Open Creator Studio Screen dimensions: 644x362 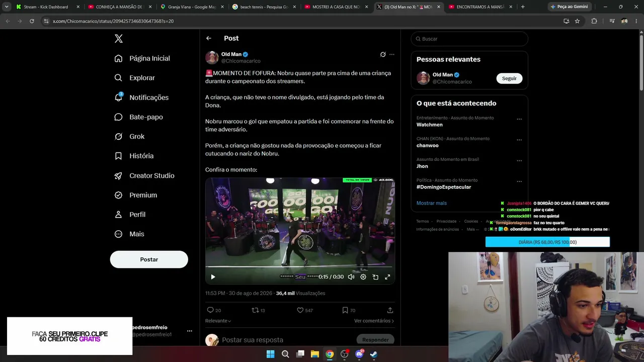[x=144, y=175]
